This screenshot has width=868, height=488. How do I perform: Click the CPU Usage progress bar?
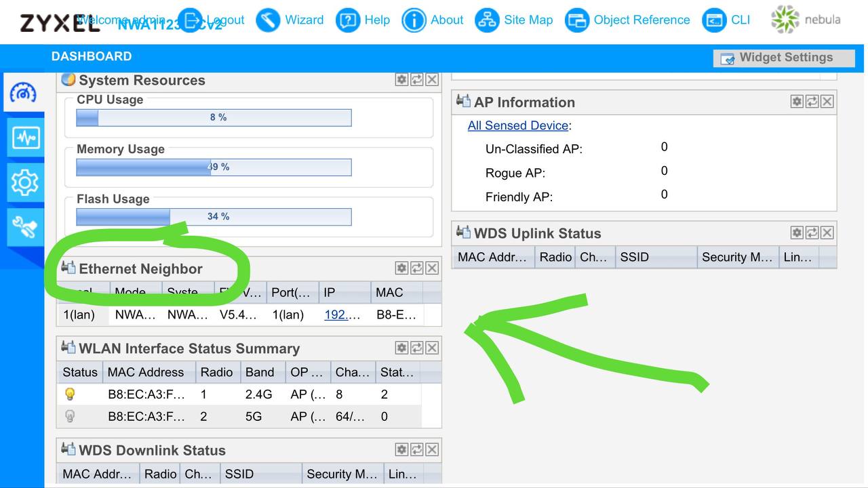214,117
